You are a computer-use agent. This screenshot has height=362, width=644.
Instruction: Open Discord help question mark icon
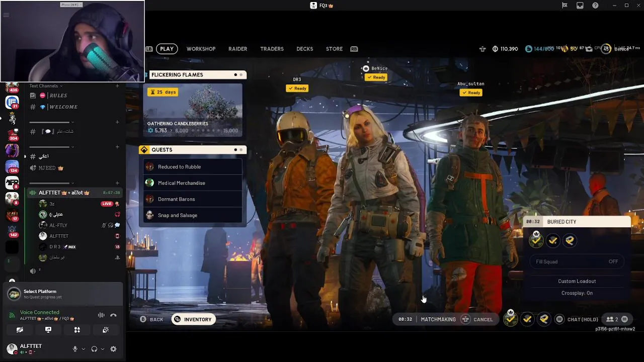click(596, 6)
